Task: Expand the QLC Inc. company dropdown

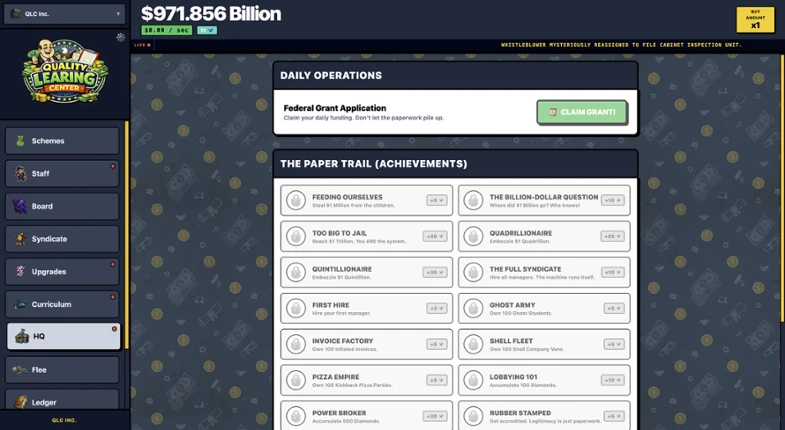Action: [x=65, y=14]
